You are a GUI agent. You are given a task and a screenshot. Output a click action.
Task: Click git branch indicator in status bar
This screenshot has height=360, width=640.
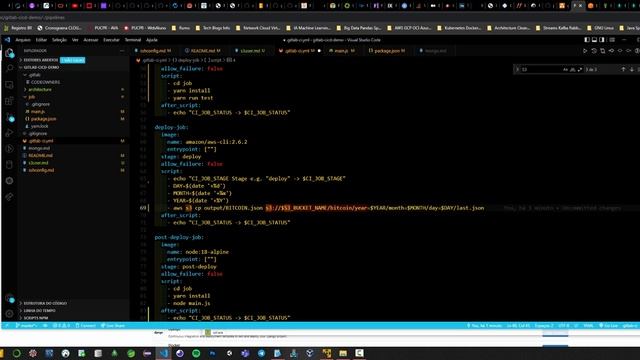(26, 326)
